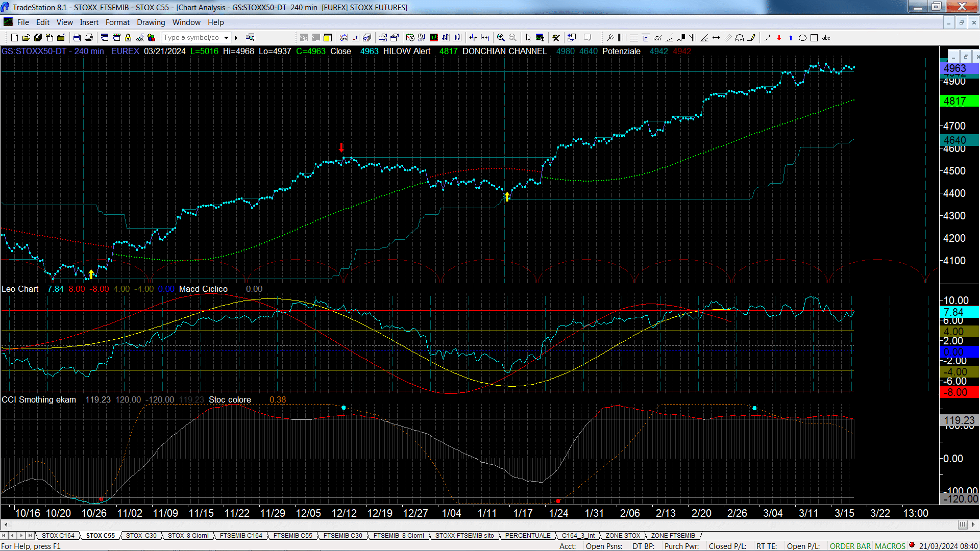Image resolution: width=980 pixels, height=551 pixels.
Task: Select the parallel lines drawing tool
Action: coord(728,38)
